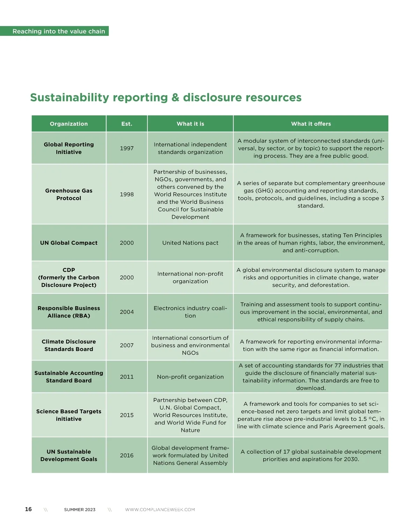Click the Greenhouse Gas Protocol organization name
Viewport: 419px width, 532px height.
[x=69, y=194]
